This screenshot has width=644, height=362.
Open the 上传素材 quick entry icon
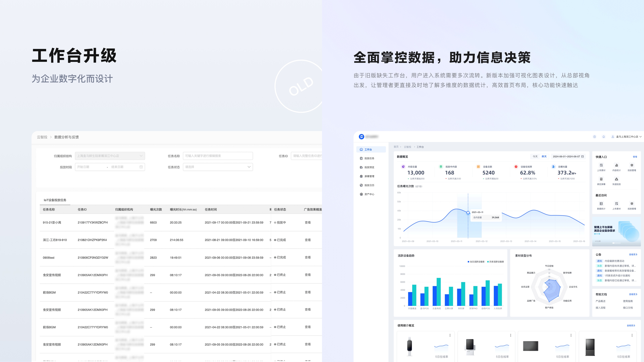point(601,165)
